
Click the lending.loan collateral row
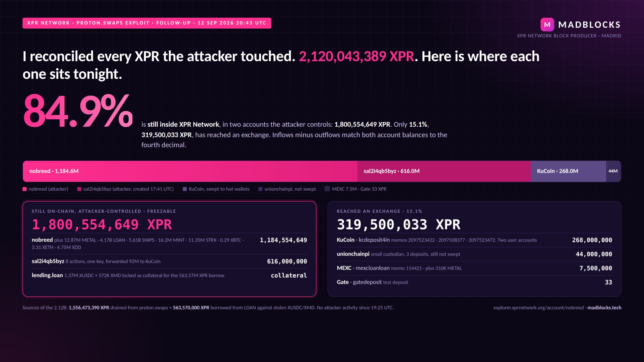point(169,275)
